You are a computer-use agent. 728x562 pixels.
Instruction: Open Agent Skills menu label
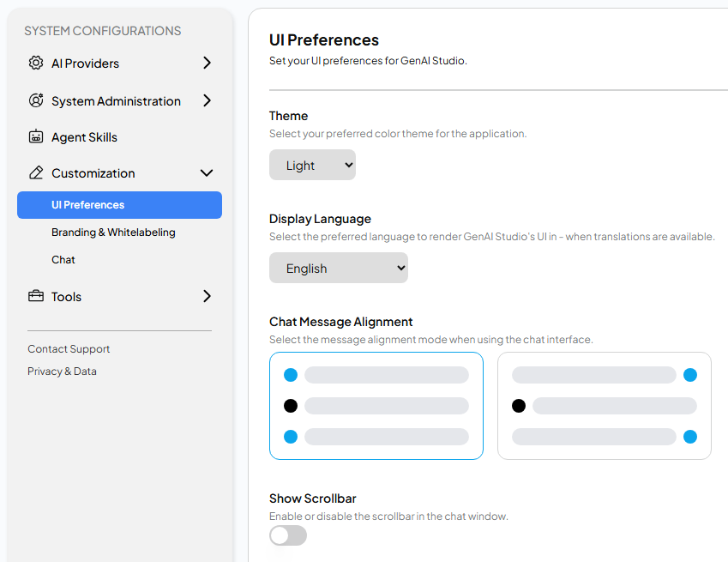tap(84, 137)
